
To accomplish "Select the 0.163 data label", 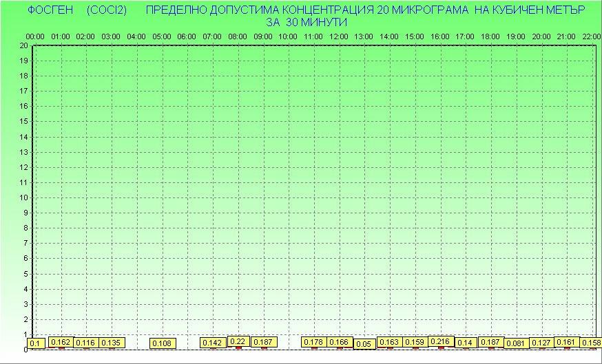I will tap(390, 342).
